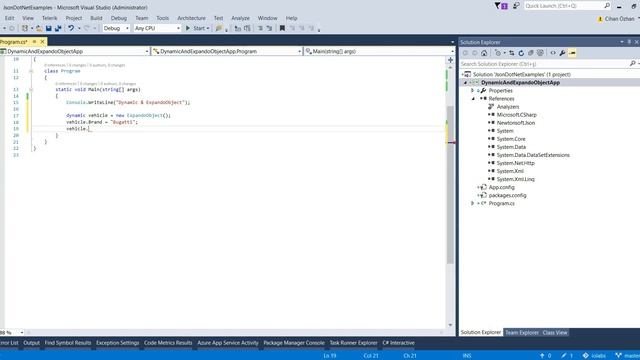Open Properties via the wrench icon

click(562, 53)
